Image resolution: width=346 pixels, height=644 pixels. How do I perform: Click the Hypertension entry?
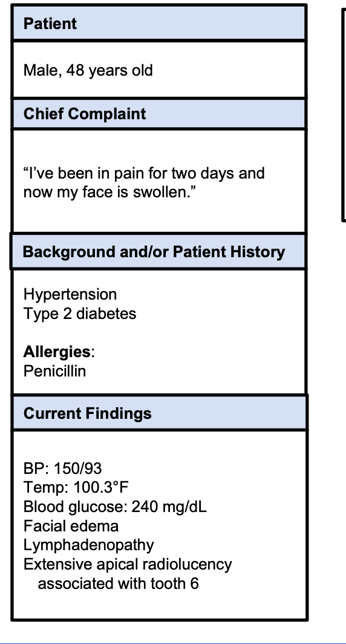coord(70,295)
